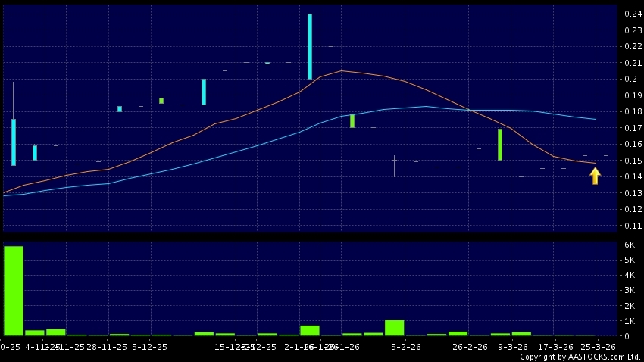Click the thin doji candle above 5-2-26
The image size is (644, 362).
(394, 166)
